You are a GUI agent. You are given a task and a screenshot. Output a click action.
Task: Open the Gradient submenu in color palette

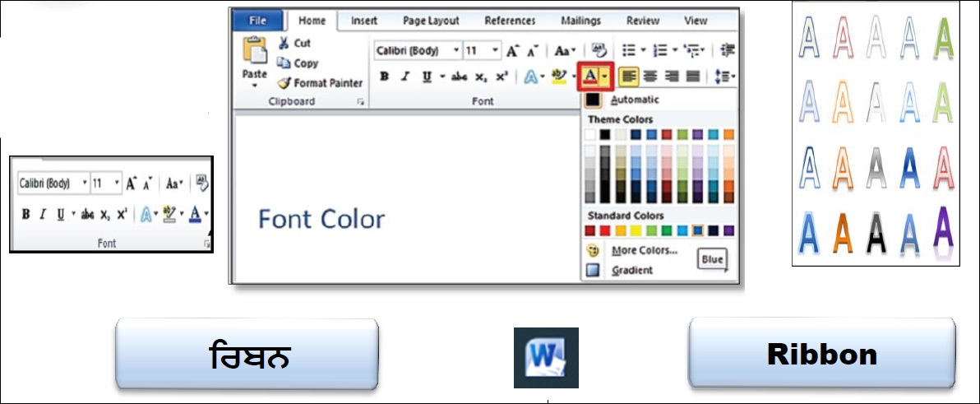tap(632, 270)
